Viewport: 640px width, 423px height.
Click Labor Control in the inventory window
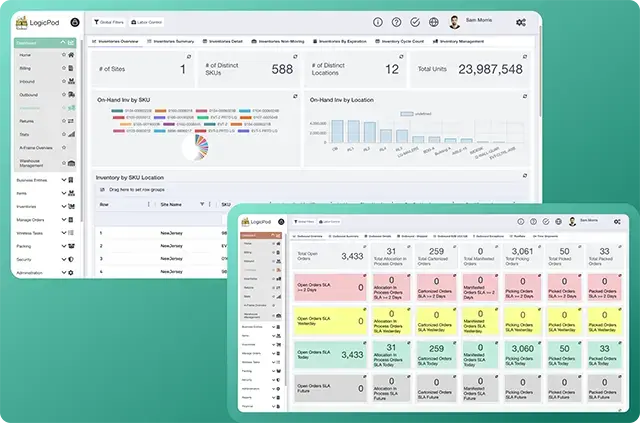coord(147,22)
